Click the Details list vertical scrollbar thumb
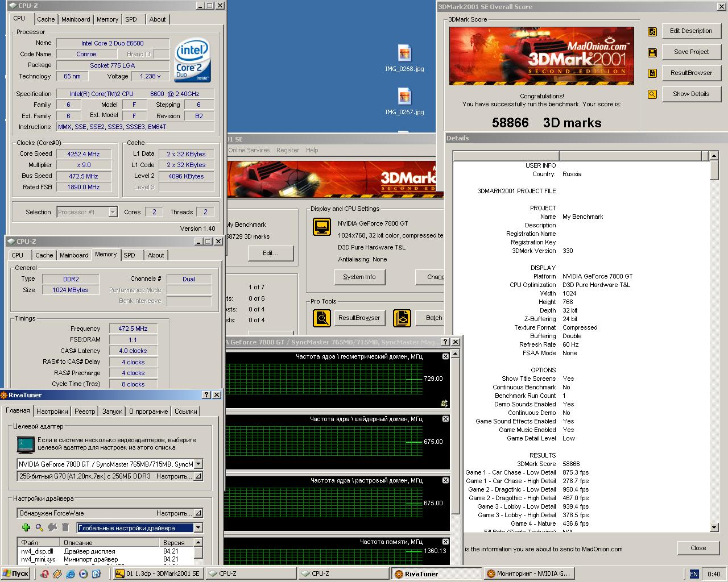 pos(714,170)
